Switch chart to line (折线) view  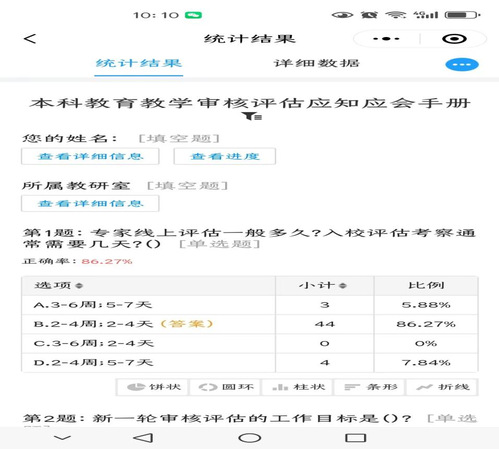pos(442,387)
